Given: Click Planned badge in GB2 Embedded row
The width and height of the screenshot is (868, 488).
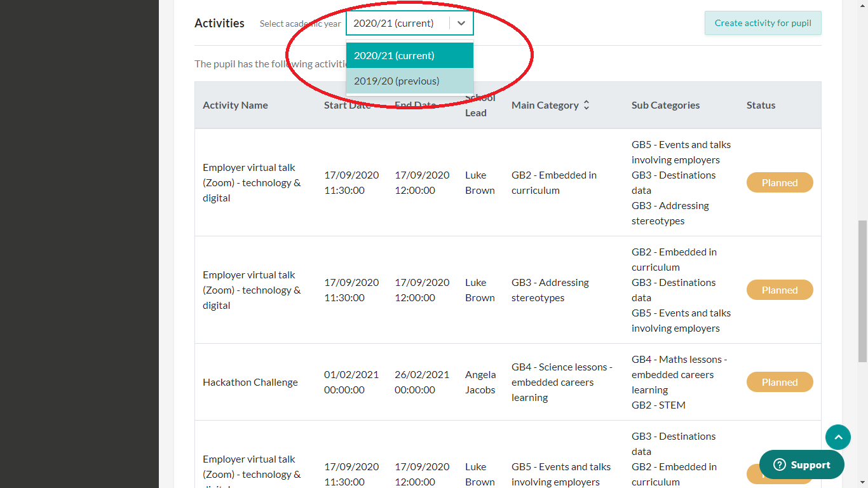Looking at the screenshot, I should tap(779, 183).
